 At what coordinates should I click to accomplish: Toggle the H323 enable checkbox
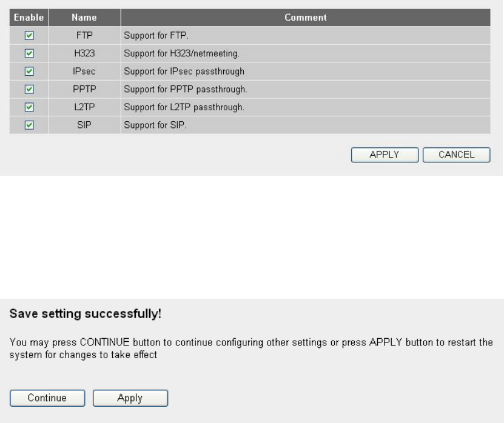click(x=29, y=53)
